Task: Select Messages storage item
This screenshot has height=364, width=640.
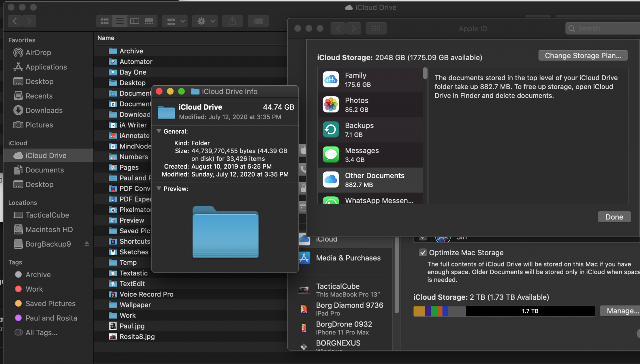Action: pyautogui.click(x=370, y=154)
